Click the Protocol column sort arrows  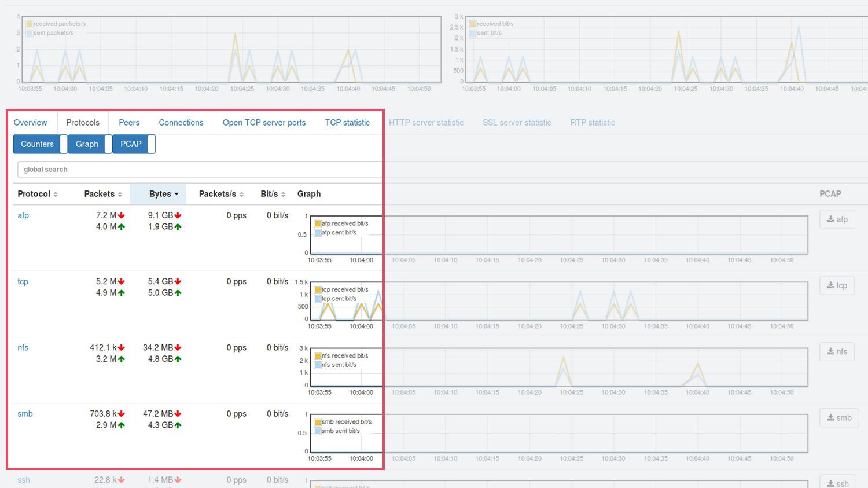click(x=56, y=195)
